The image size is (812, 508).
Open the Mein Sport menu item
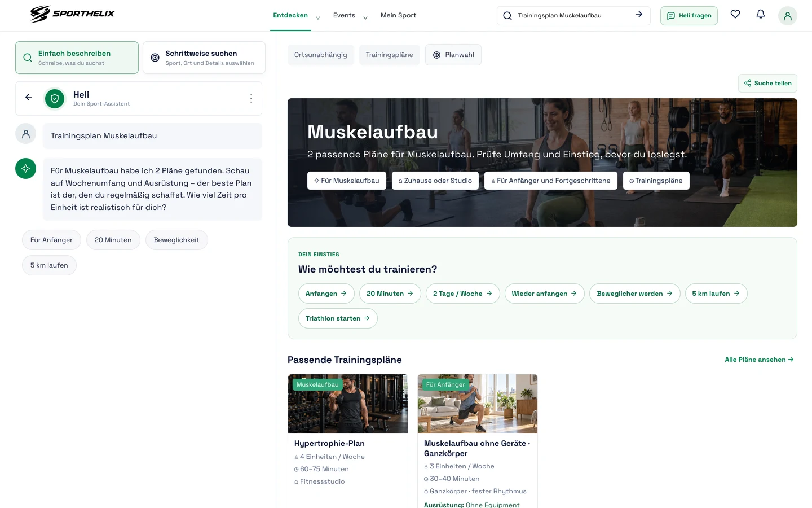398,15
